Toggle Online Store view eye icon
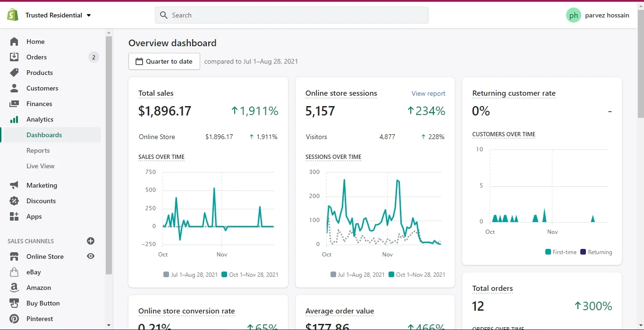The height and width of the screenshot is (330, 644). pyautogui.click(x=91, y=256)
